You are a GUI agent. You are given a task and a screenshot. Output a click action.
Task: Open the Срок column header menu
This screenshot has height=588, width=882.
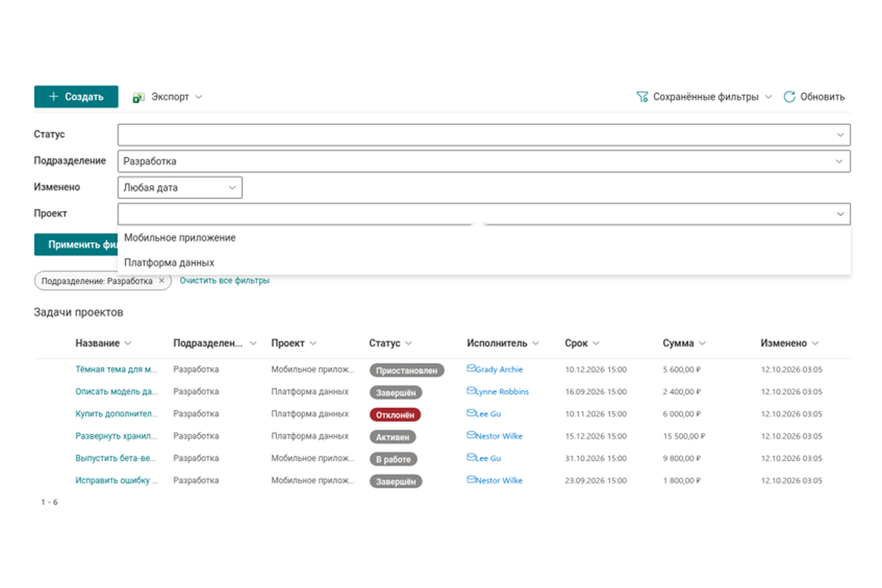(582, 343)
